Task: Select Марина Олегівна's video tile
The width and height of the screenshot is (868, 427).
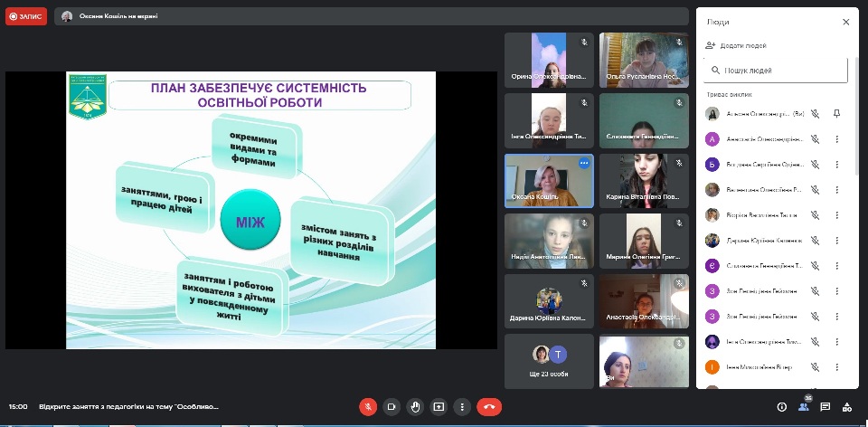Action: 644,241
